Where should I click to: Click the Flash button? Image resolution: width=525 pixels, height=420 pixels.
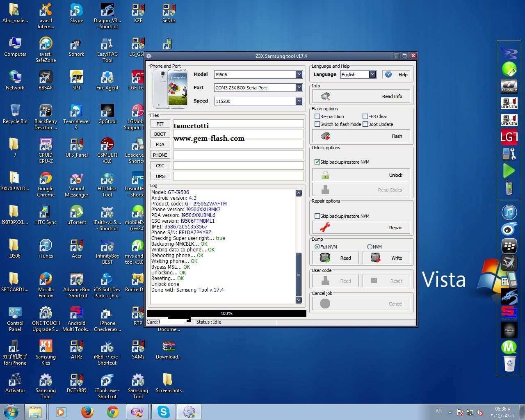pyautogui.click(x=361, y=136)
